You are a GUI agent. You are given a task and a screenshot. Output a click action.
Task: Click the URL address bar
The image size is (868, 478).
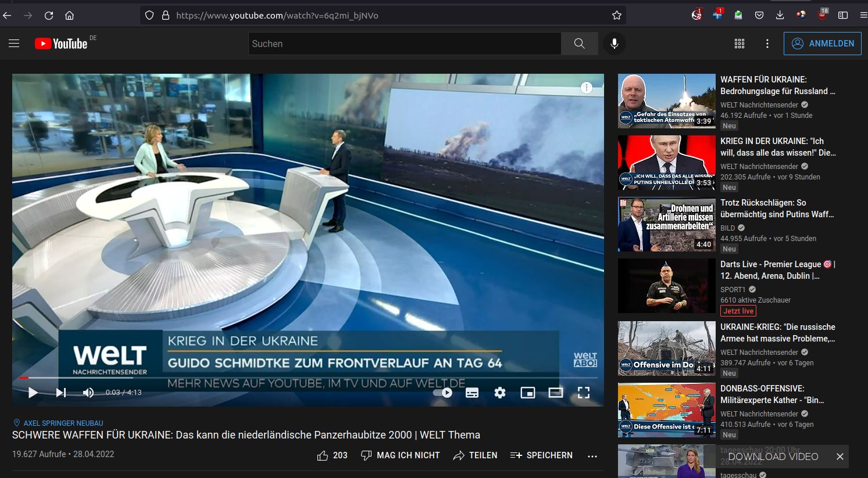coord(384,16)
